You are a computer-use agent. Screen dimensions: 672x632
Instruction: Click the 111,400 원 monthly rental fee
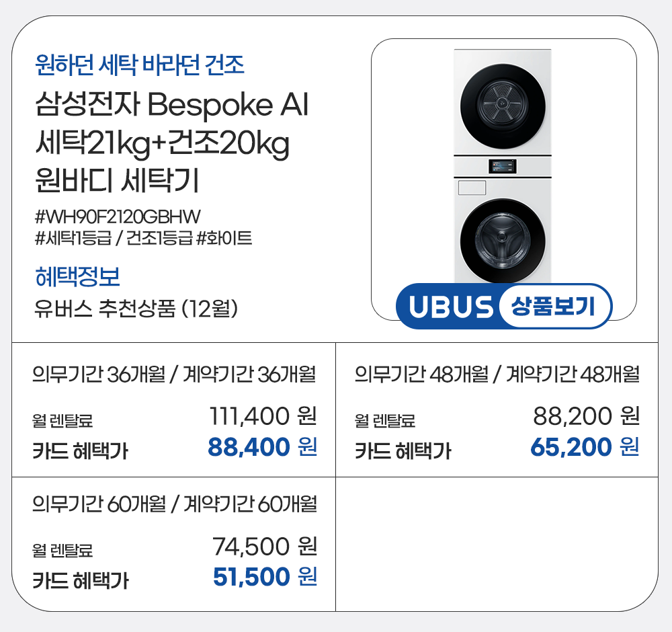[263, 417]
